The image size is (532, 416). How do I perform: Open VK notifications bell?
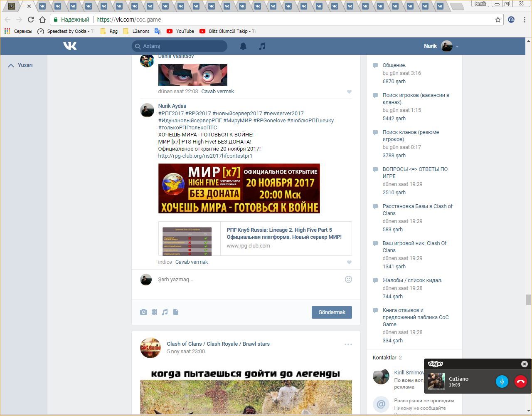[243, 46]
